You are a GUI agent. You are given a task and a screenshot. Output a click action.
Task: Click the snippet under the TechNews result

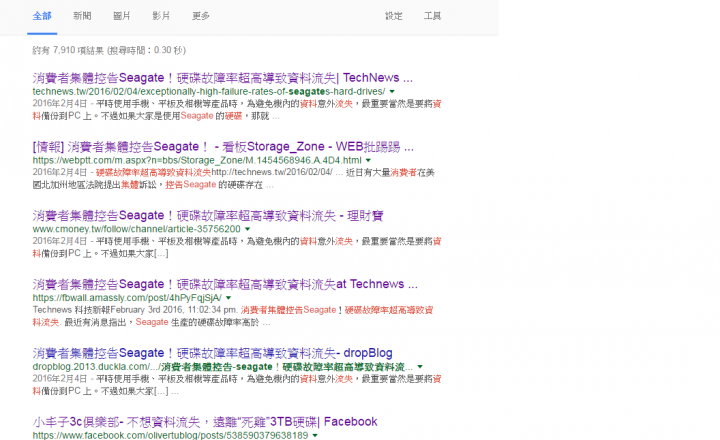237,110
